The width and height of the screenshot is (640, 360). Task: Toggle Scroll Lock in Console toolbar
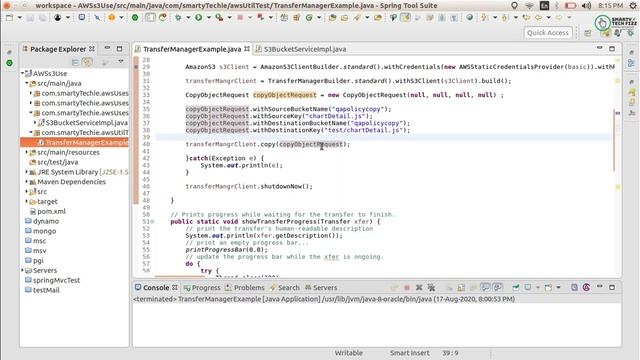tap(461, 288)
